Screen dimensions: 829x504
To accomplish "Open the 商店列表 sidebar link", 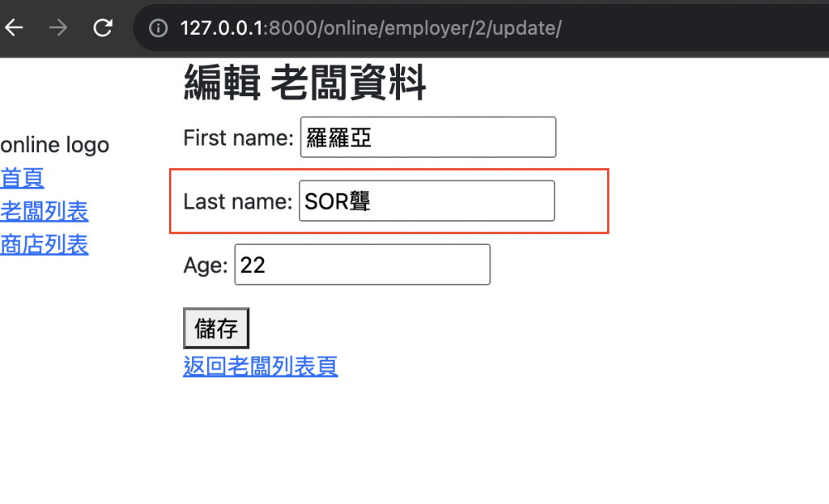I will click(x=45, y=244).
